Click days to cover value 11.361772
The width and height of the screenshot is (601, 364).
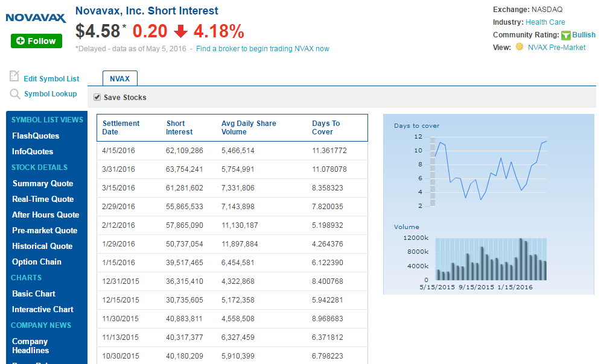[329, 151]
